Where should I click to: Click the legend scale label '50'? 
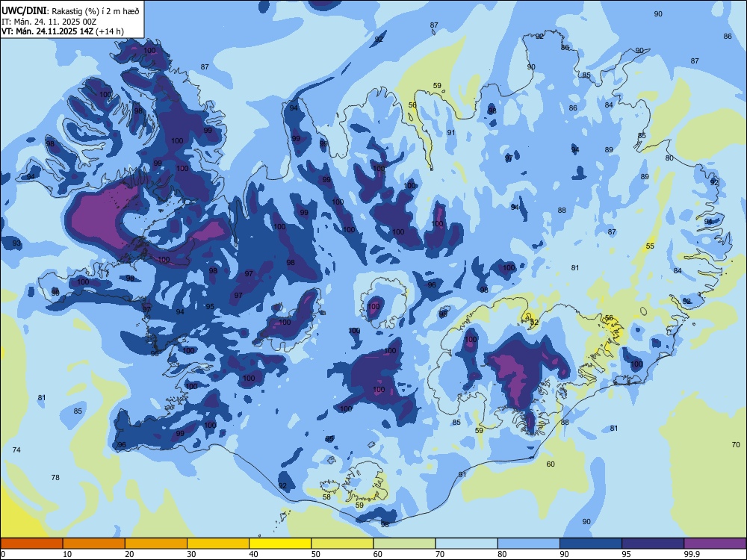[316, 554]
